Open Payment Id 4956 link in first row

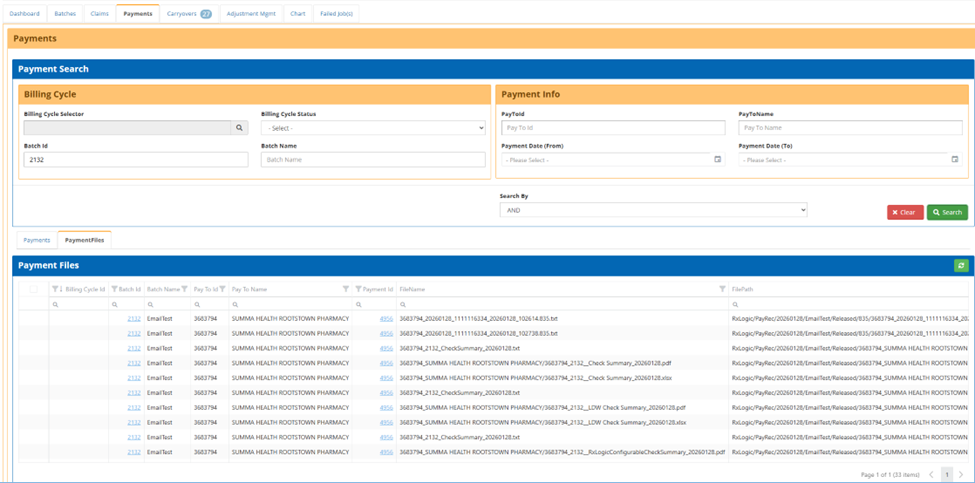tap(386, 318)
